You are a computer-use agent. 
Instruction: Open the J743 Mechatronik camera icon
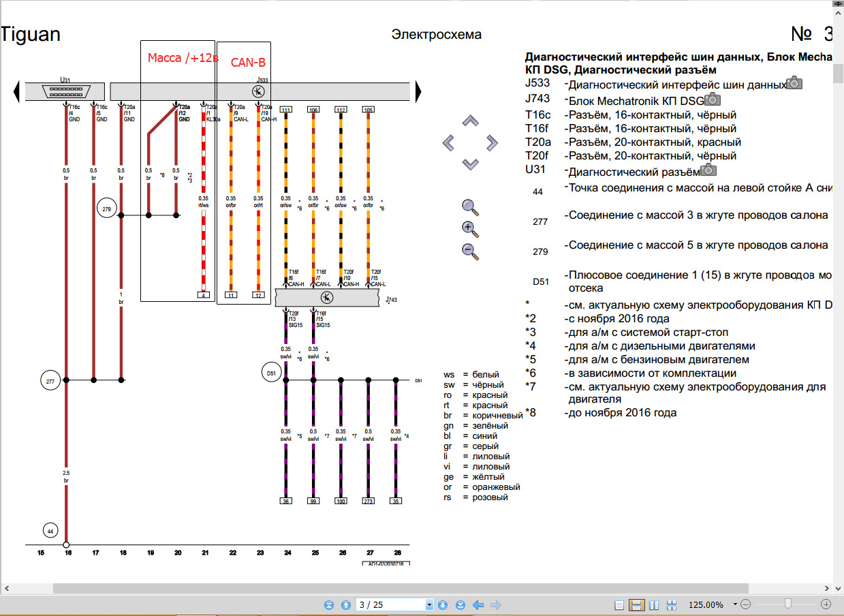(x=713, y=99)
